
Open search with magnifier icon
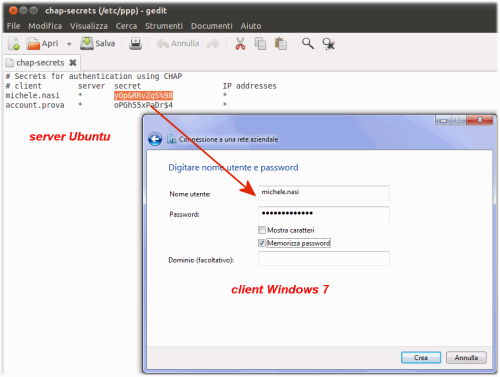click(308, 44)
